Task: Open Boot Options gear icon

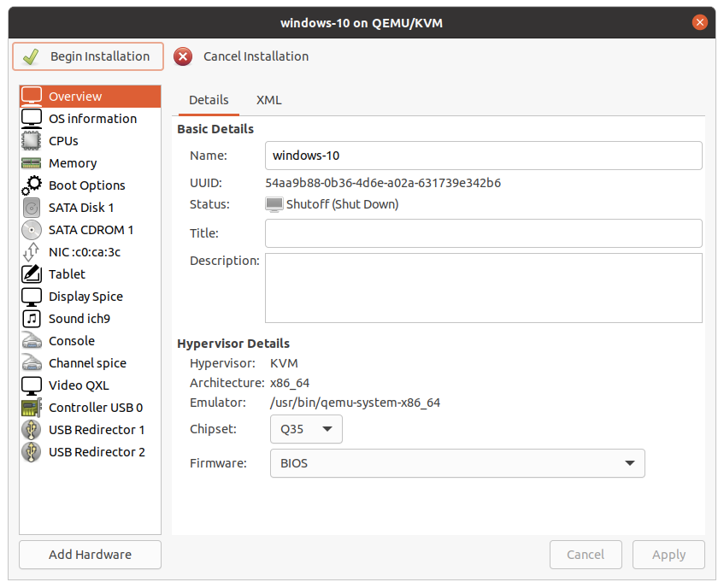Action: (x=32, y=185)
